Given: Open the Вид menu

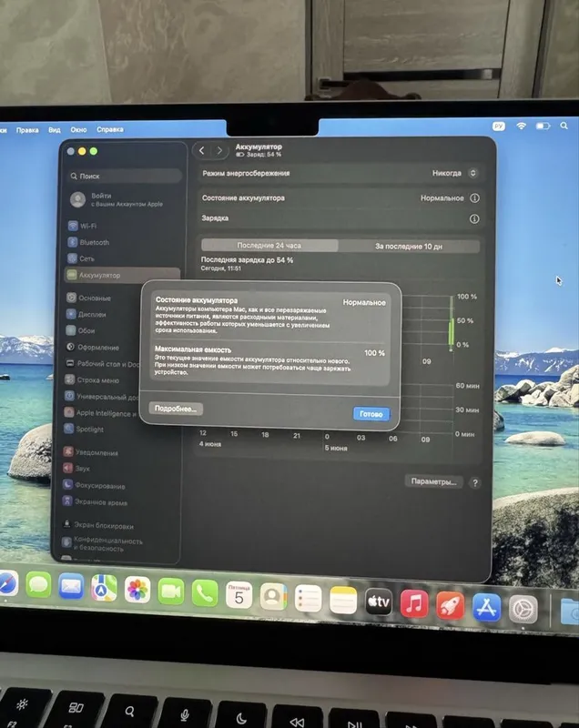Looking at the screenshot, I should click(55, 130).
